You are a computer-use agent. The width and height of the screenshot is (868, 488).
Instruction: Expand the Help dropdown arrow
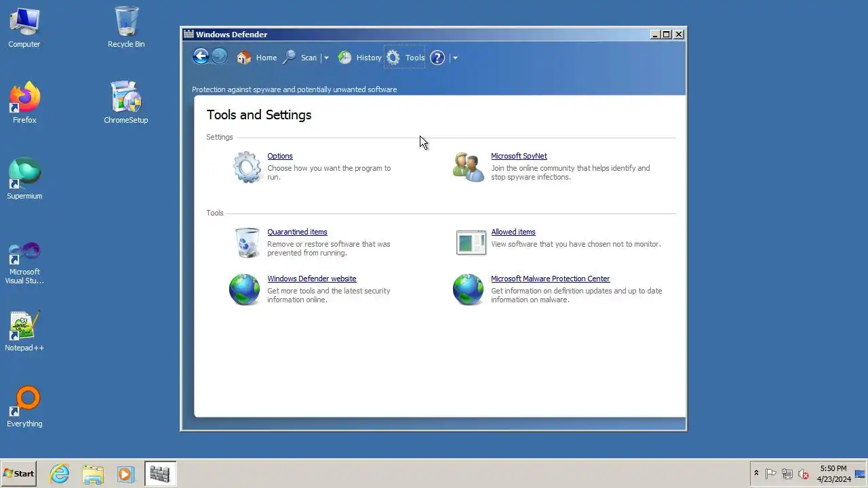pos(455,58)
